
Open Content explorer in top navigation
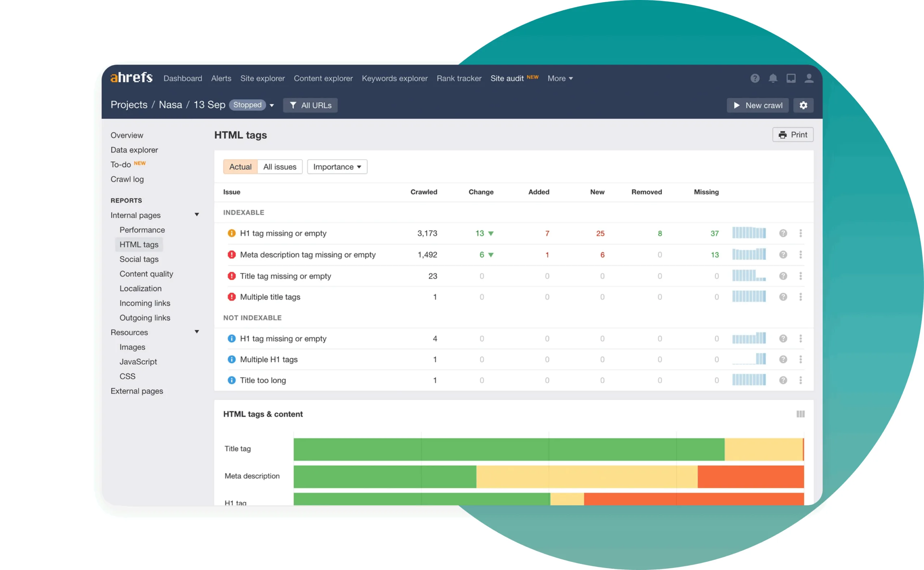323,78
